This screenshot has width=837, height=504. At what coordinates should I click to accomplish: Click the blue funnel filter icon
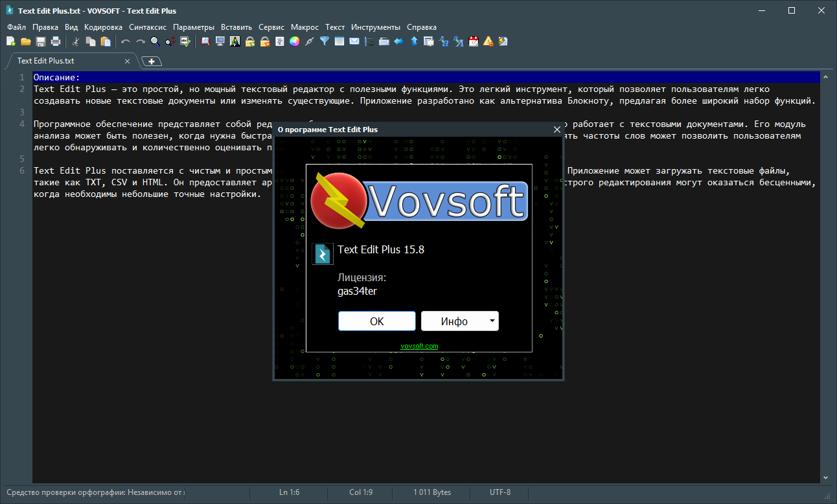pyautogui.click(x=325, y=41)
